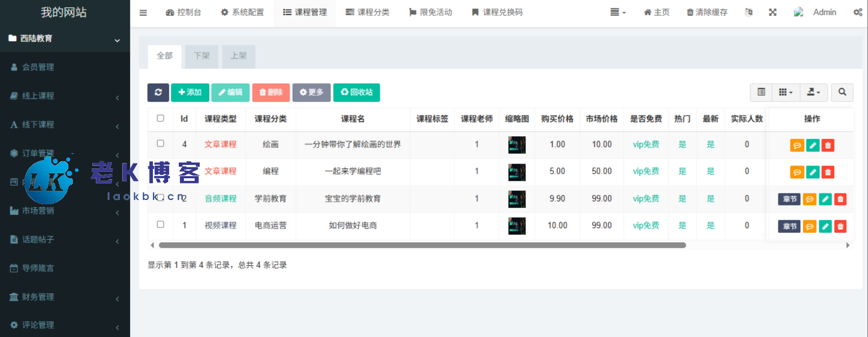Click red delete icon for 一起来学编程吧 row

pyautogui.click(x=828, y=172)
